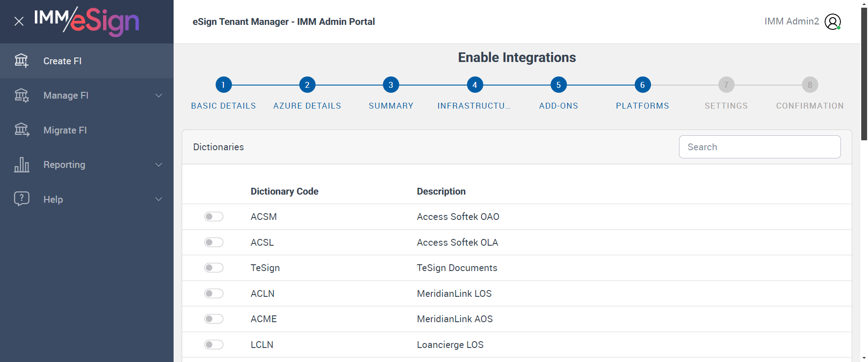Screen dimensions: 868x362
Task: Expand the Help menu chevron
Action: pyautogui.click(x=159, y=199)
